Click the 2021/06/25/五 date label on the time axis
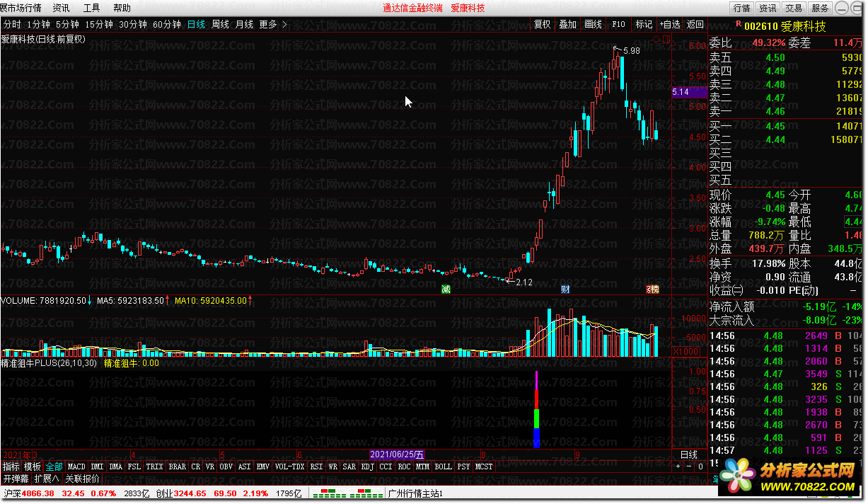Screen dimensions: 868x504 [398, 454]
